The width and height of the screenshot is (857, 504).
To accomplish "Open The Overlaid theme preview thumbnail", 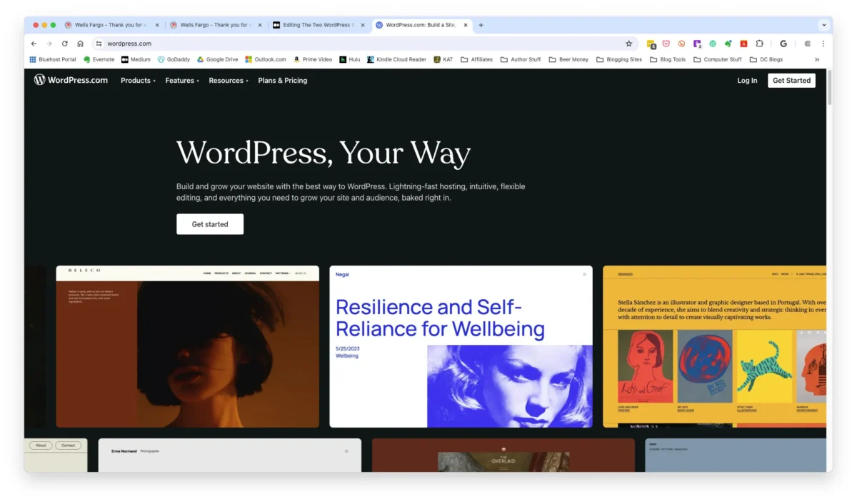I will pyautogui.click(x=503, y=455).
